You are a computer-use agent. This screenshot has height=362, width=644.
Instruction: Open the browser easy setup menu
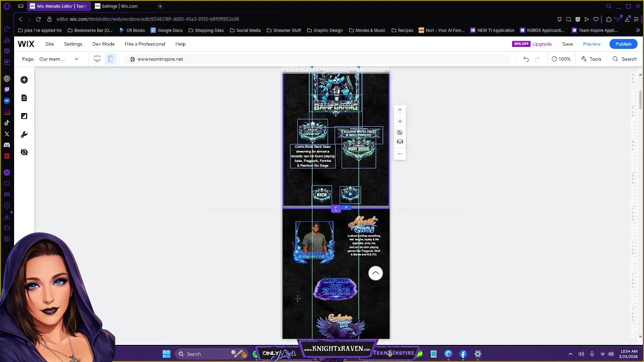pyautogui.click(x=636, y=19)
